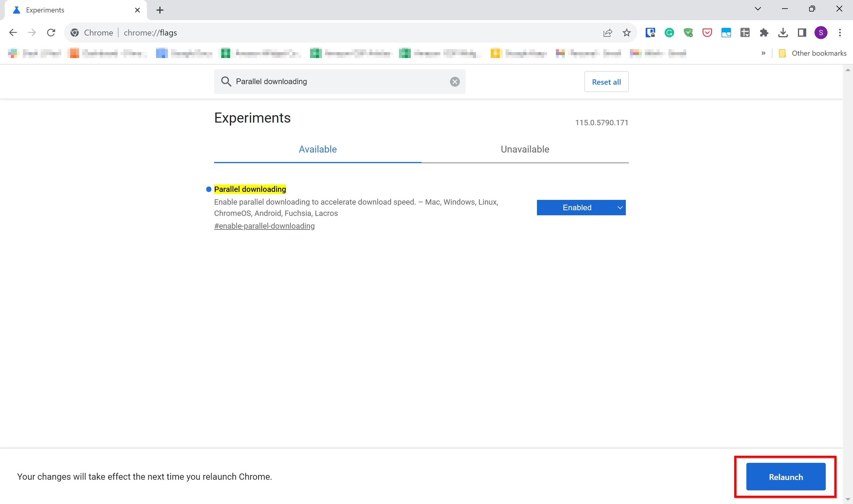853x504 pixels.
Task: Reload the page with refresh icon
Action: click(51, 33)
